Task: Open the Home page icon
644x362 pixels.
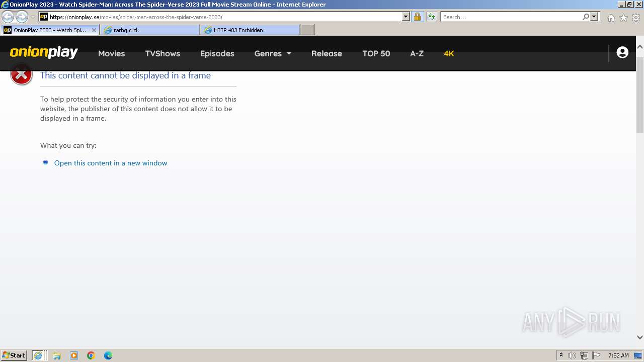Action: coord(611,18)
